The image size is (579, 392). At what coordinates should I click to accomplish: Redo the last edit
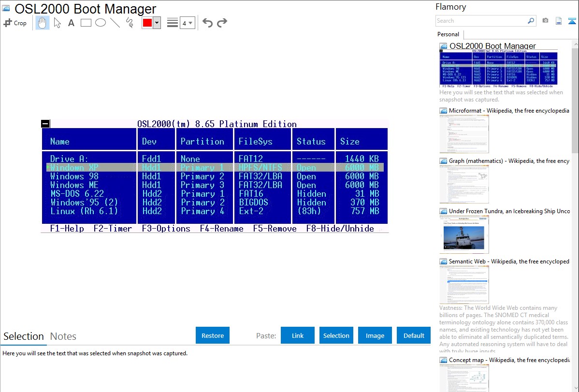pyautogui.click(x=222, y=23)
